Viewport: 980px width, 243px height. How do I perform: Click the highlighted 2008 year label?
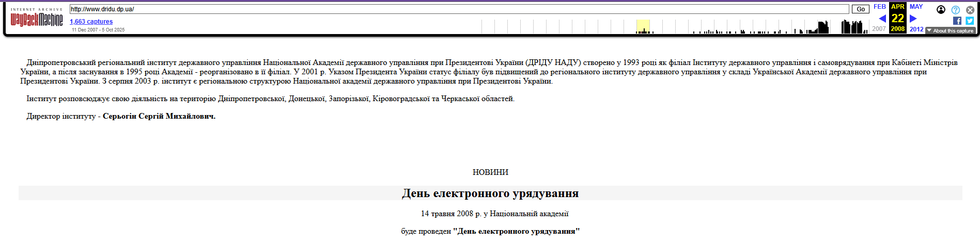[x=898, y=29]
